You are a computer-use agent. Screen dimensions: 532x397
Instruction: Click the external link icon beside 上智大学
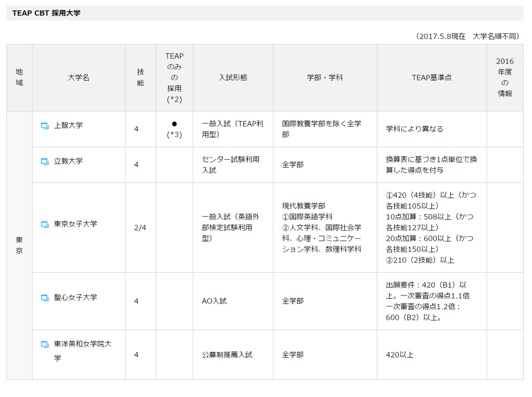[x=45, y=126]
